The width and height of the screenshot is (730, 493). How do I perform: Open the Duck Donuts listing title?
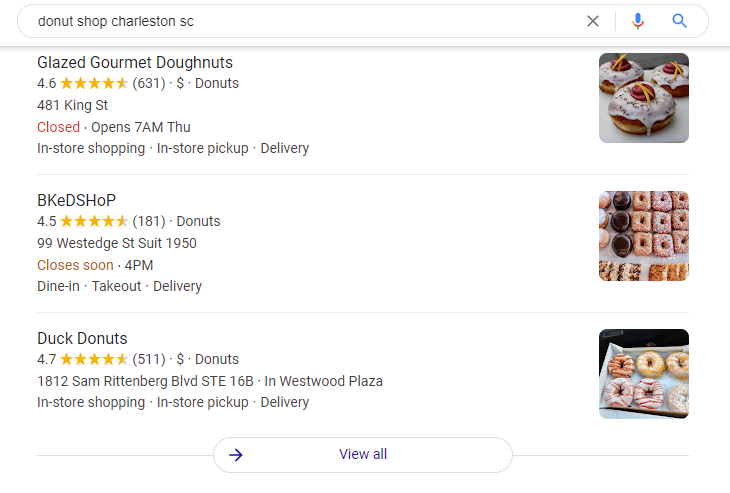(82, 338)
